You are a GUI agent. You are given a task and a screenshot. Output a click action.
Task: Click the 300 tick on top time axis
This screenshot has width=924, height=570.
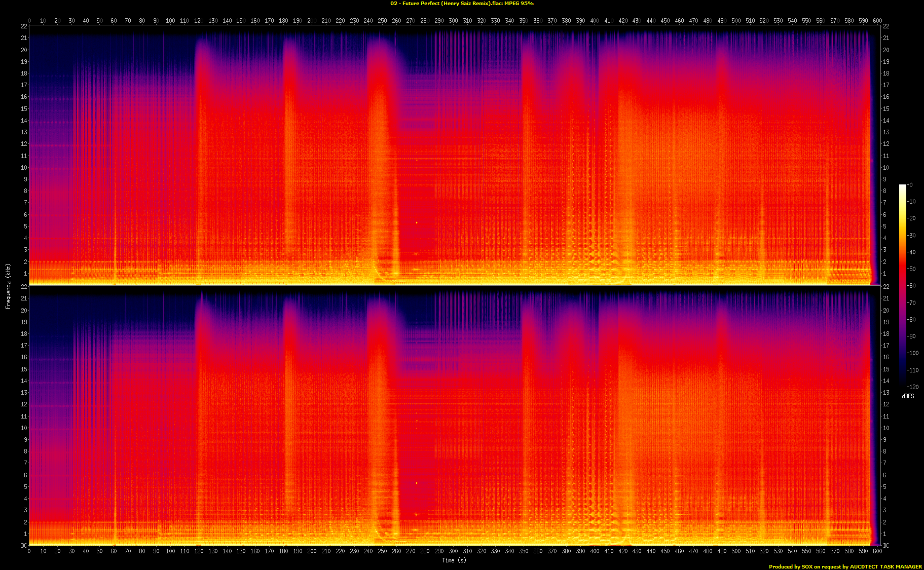(453, 21)
